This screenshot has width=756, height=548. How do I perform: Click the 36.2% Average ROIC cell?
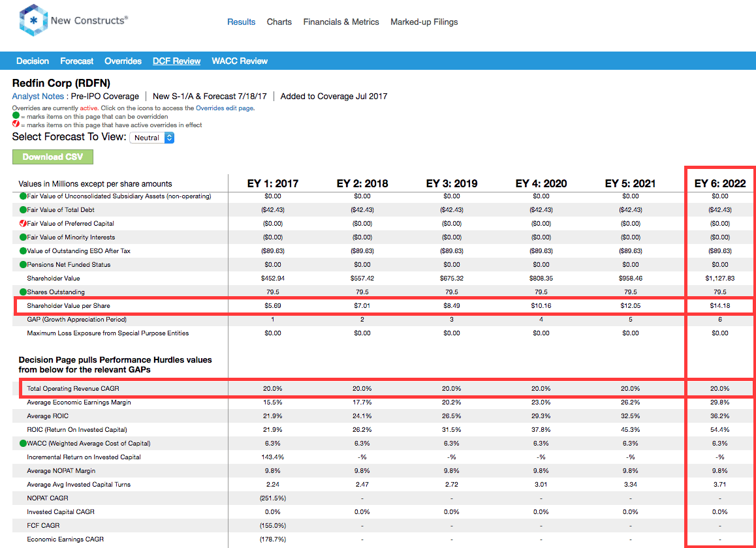[720, 416]
